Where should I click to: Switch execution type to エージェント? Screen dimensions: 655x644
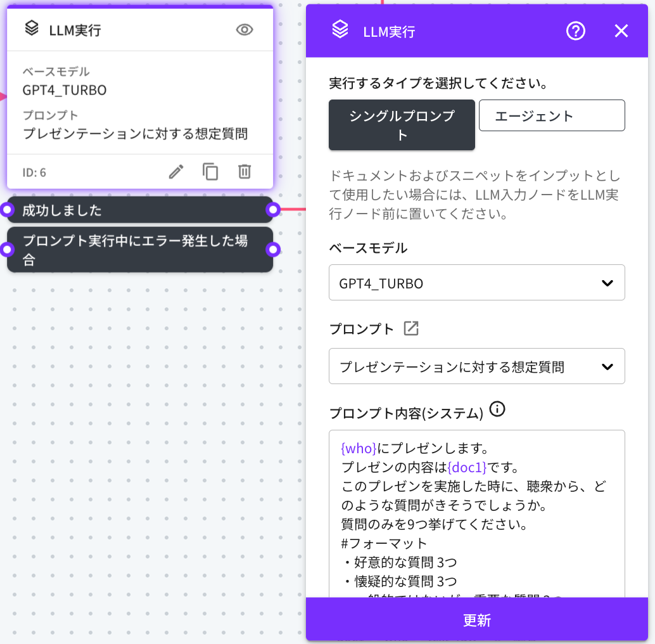coord(552,115)
